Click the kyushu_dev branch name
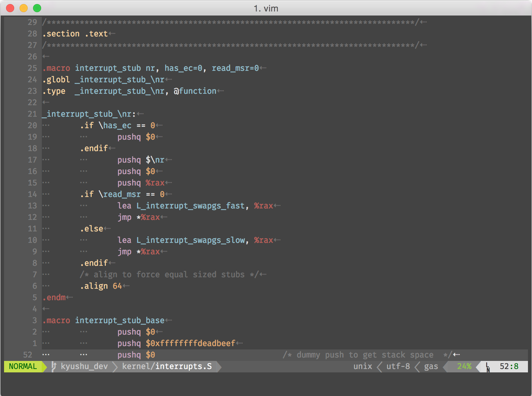Viewport: 532px width, 396px height. click(84, 367)
